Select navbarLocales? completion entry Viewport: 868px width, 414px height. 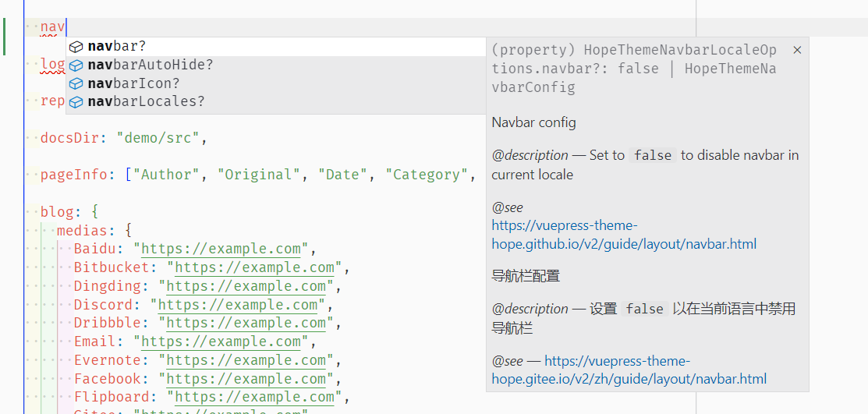275,102
